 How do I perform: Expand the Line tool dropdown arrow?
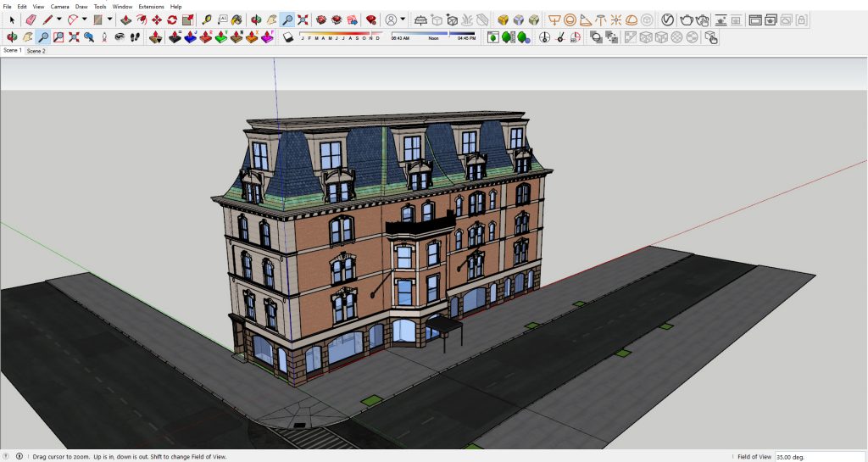pos(58,19)
